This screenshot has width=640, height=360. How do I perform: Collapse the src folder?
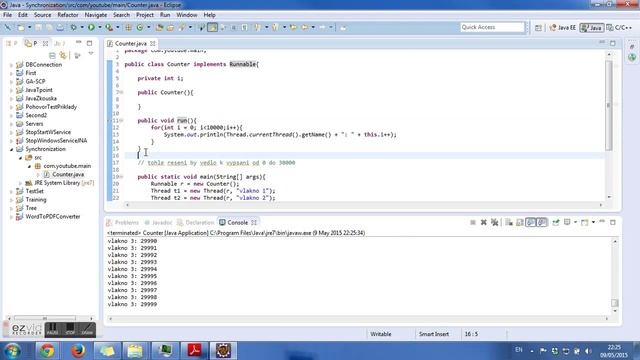[x=20, y=158]
